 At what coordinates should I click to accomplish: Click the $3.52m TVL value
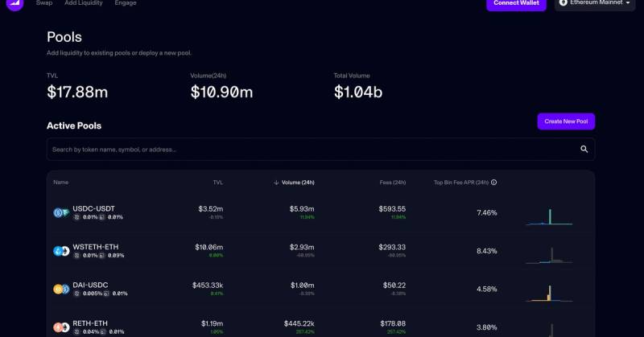click(211, 209)
